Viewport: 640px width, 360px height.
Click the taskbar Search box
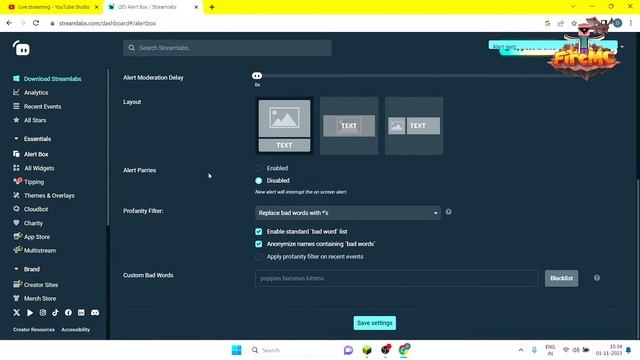[x=291, y=350]
